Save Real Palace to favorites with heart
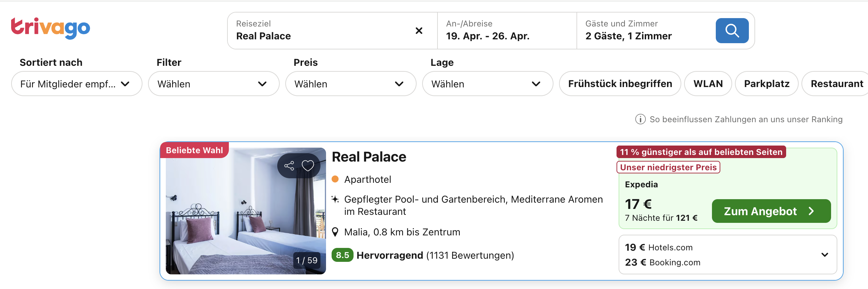Image resolution: width=868 pixels, height=289 pixels. pos(308,166)
